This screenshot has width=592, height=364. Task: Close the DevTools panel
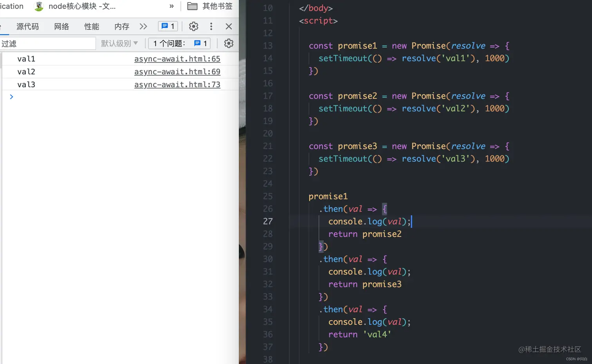[229, 26]
